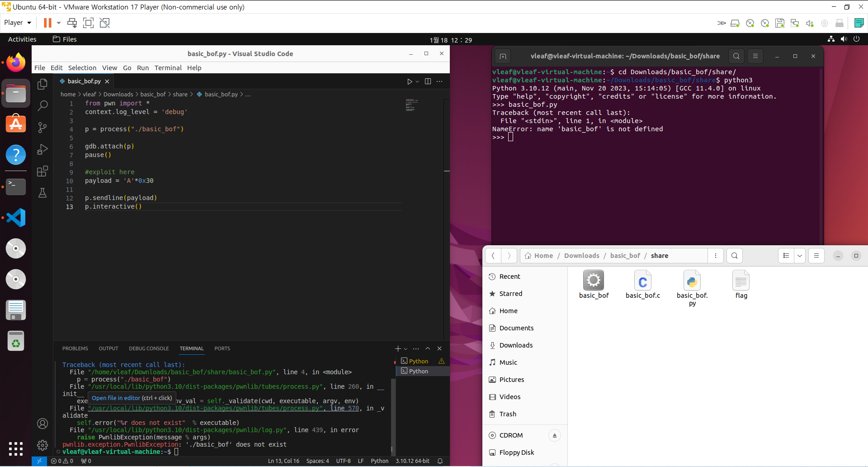Change encoding via UTF-8 status item

[343, 461]
